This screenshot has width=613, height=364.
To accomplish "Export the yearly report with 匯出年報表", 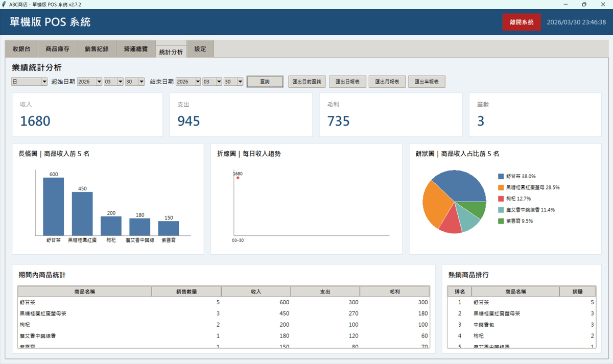I will coord(427,82).
